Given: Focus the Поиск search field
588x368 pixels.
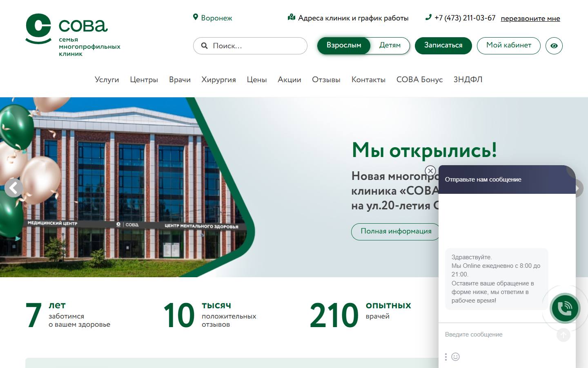Looking at the screenshot, I should click(x=250, y=46).
